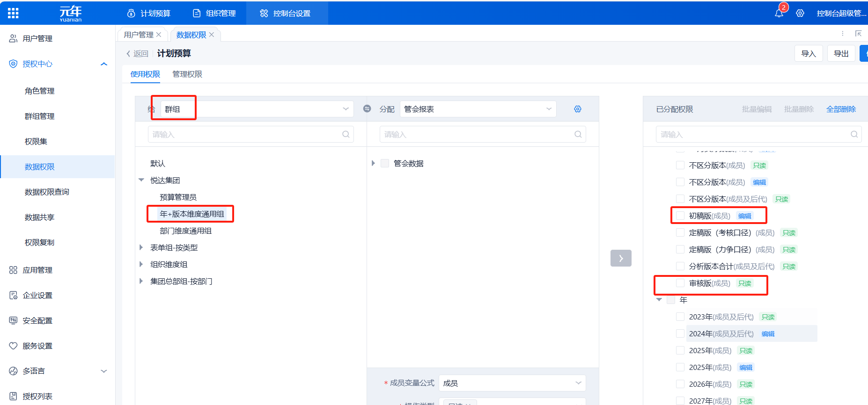This screenshot has height=405, width=868.
Task: Open the app grid launcher icon
Action: tap(13, 13)
